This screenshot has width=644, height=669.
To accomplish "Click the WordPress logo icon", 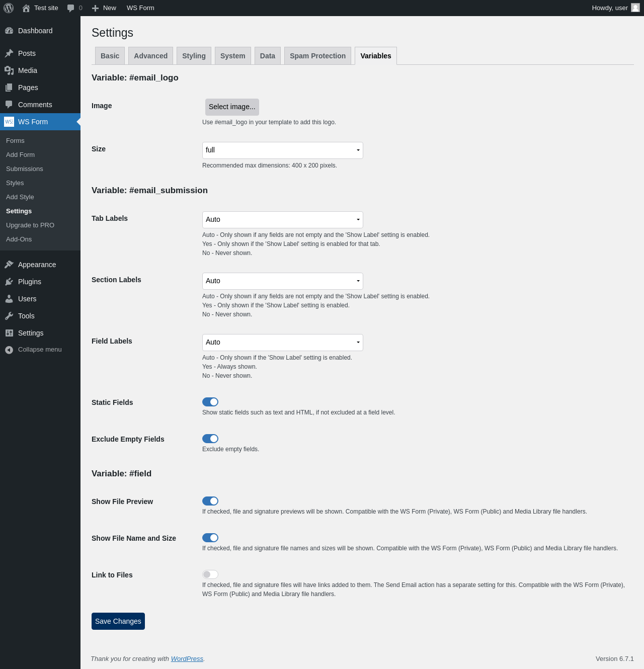I will 9,8.
